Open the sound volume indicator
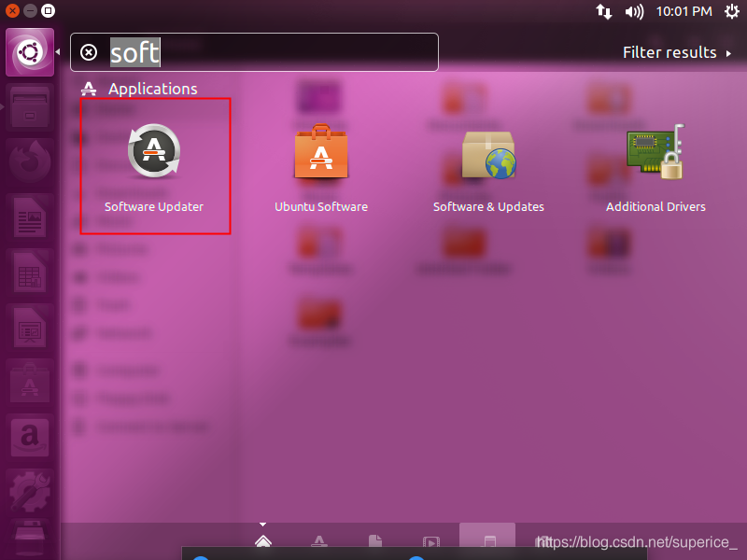The height and width of the screenshot is (560, 747). (634, 11)
